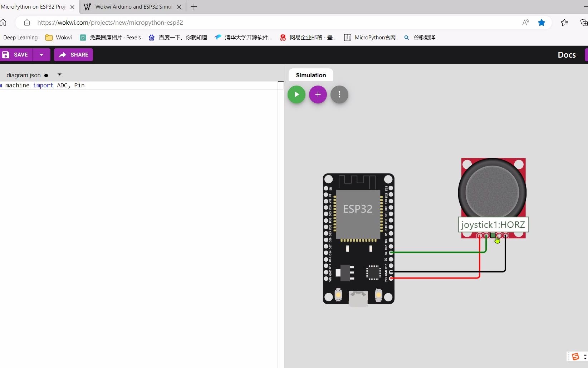Open the MicroPython官网 bookmark

(x=370, y=37)
